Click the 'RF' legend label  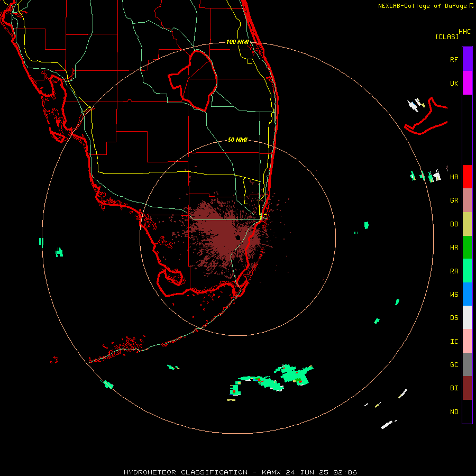click(454, 59)
